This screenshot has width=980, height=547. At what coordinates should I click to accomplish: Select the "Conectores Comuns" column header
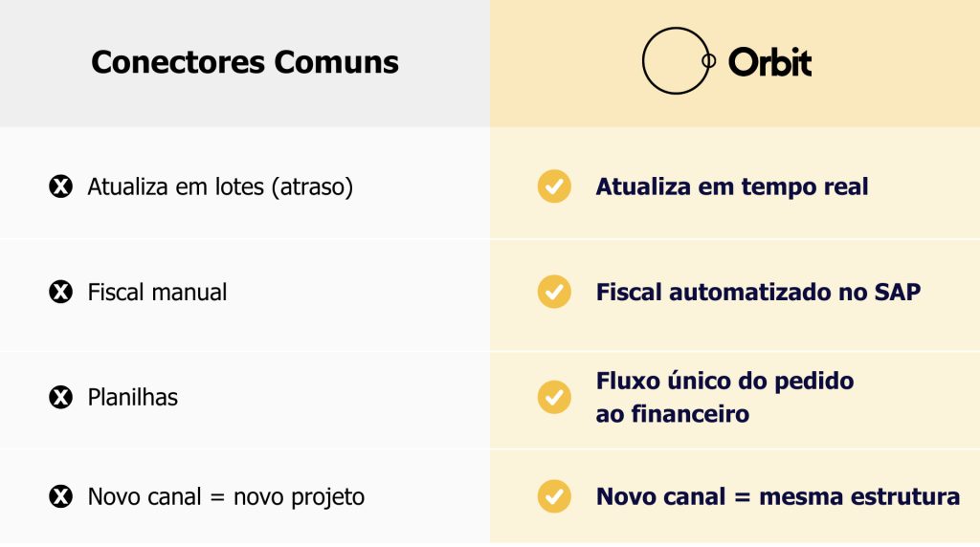coord(245,63)
